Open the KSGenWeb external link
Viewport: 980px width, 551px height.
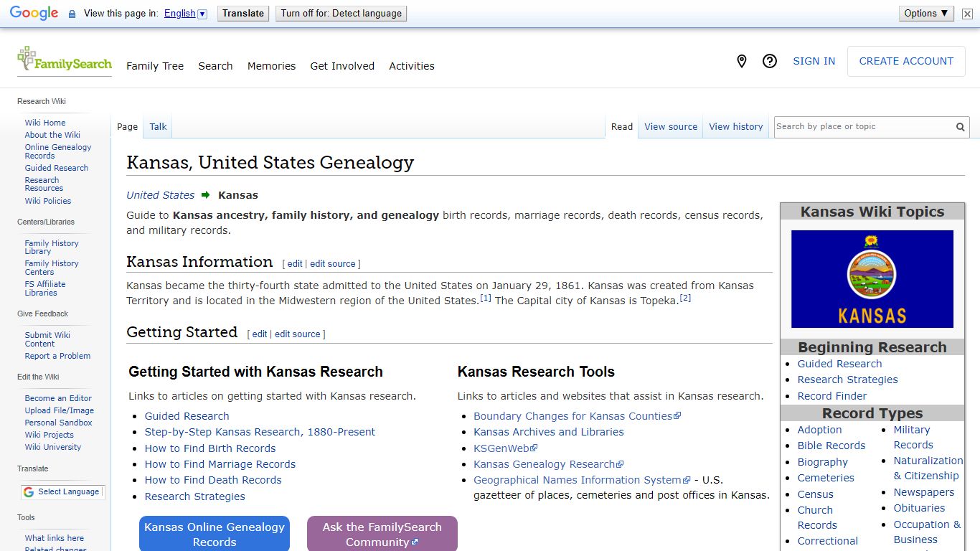[505, 448]
